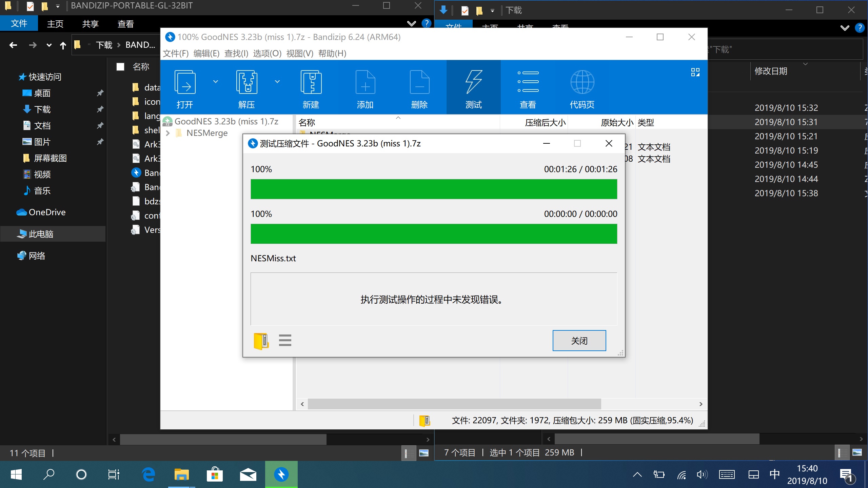This screenshot has height=488, width=868.
Task: Click the Extract (解压) toolbar icon
Action: (246, 82)
